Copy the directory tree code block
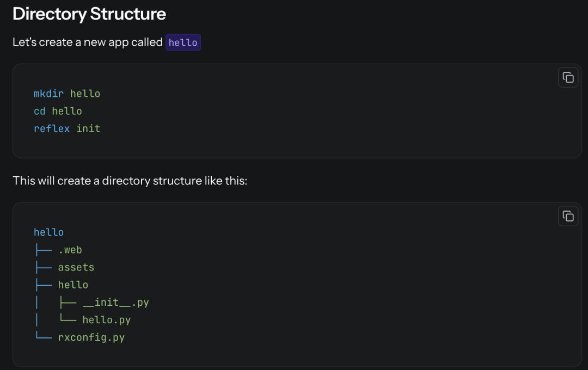588x370 pixels. click(x=568, y=216)
